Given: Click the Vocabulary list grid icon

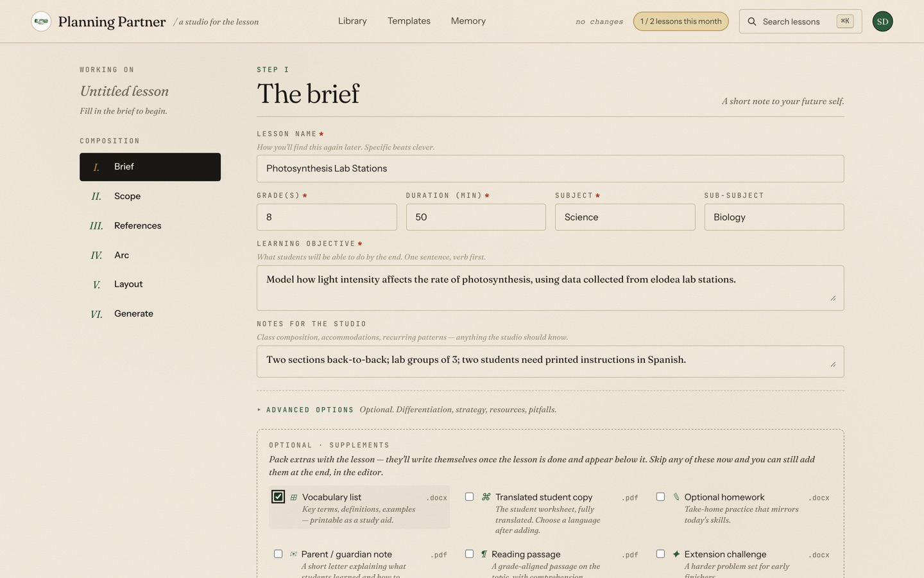Looking at the screenshot, I should tap(294, 497).
